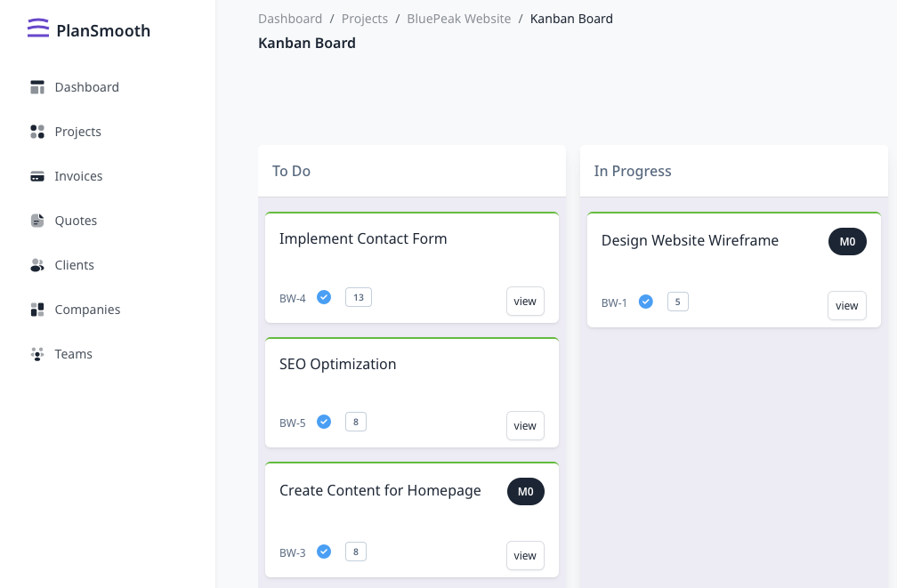Open Quotes in the sidebar menu
This screenshot has height=588, width=897.
(x=76, y=221)
